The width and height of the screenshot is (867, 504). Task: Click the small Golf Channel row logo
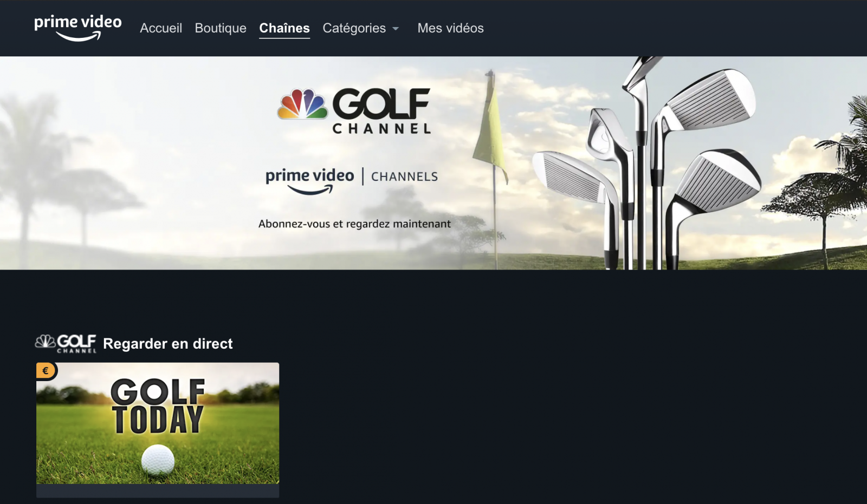coord(66,344)
